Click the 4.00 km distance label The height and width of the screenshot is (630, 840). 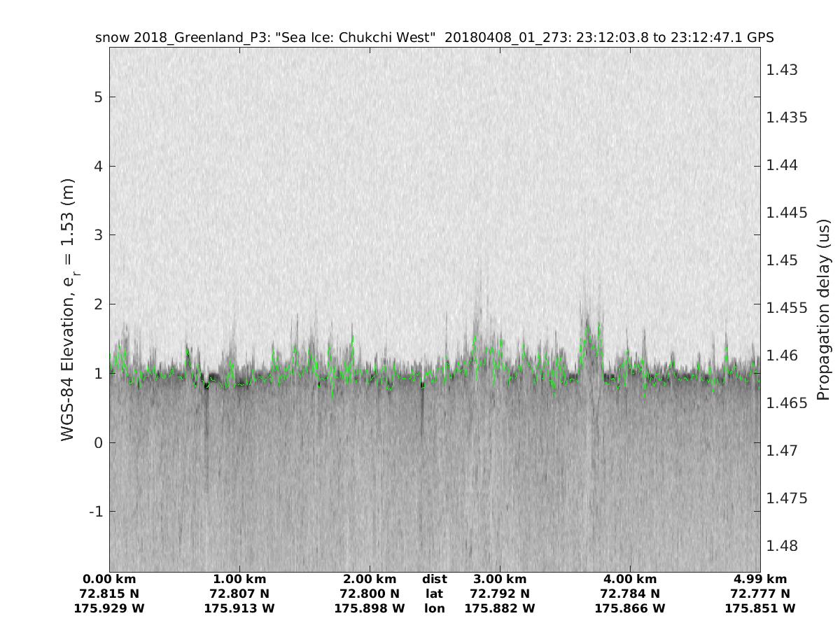pyautogui.click(x=630, y=580)
